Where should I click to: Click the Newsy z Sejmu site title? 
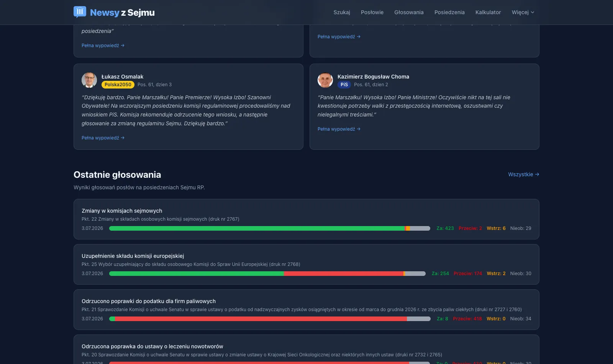[122, 12]
